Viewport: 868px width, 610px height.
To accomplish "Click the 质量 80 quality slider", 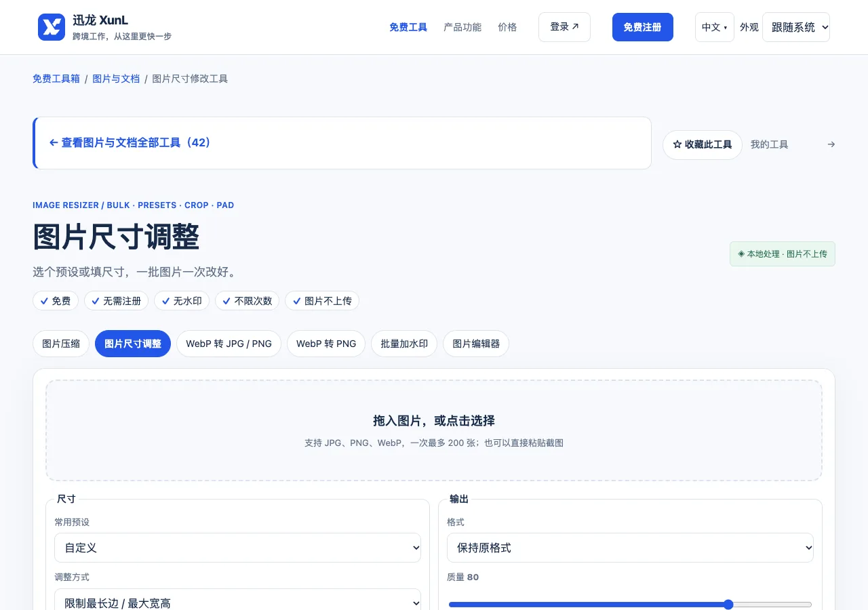I will pyautogui.click(x=630, y=605).
